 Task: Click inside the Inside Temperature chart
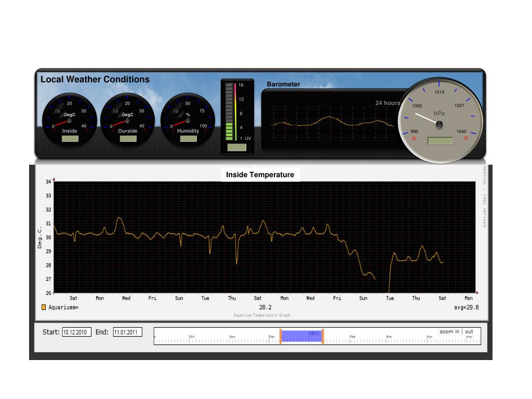pos(264,237)
